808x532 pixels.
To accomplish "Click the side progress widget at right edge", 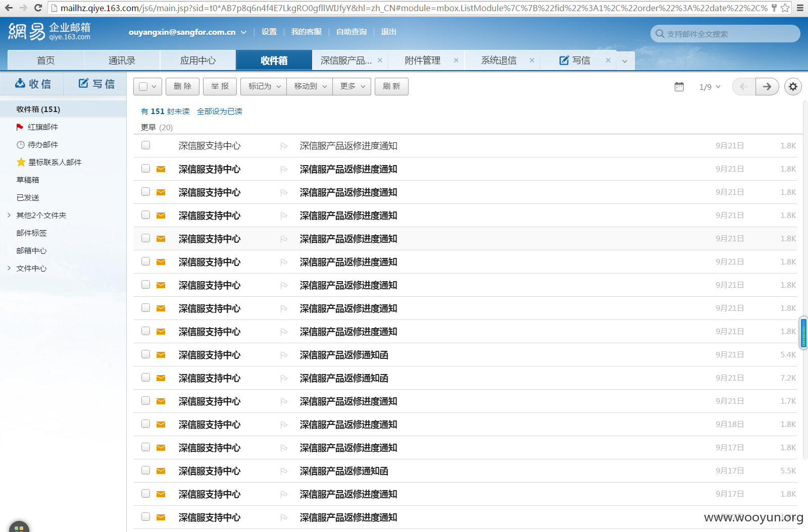I will [803, 333].
